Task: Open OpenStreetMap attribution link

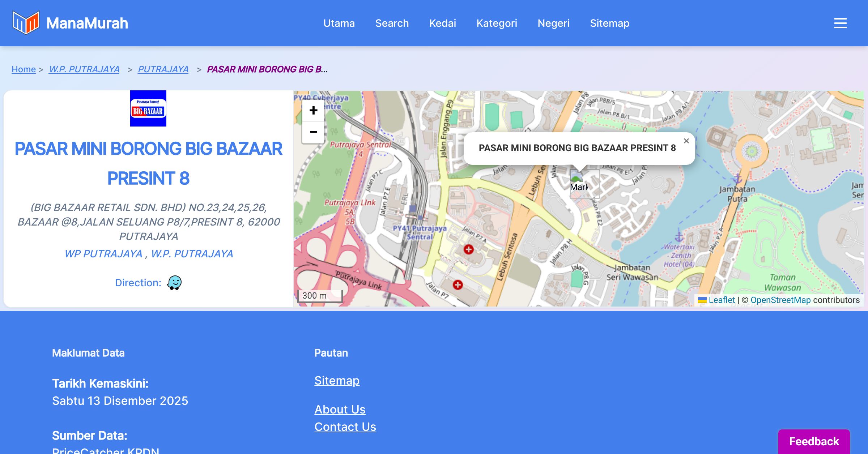Action: [x=780, y=300]
